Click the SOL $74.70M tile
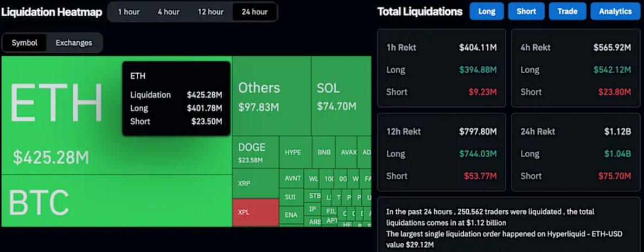 (x=341, y=96)
